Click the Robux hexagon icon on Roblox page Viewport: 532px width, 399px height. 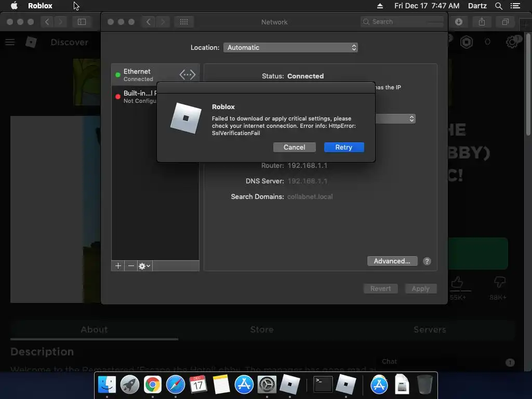[467, 42]
